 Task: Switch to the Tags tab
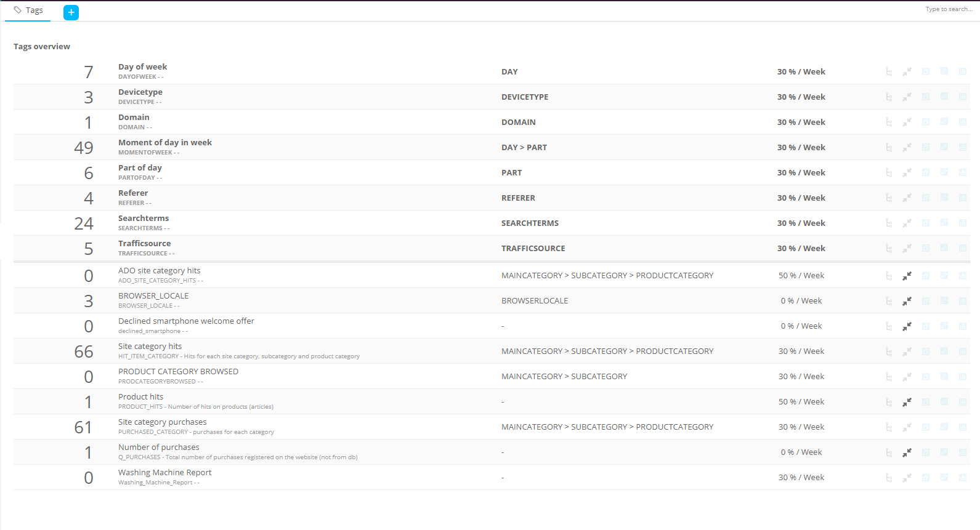[28, 10]
